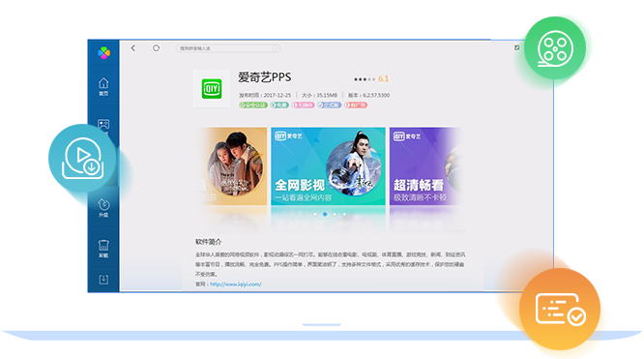Open the http://www.iqiyi.com/ official website link
Image resolution: width=644 pixels, height=359 pixels.
coord(236,284)
